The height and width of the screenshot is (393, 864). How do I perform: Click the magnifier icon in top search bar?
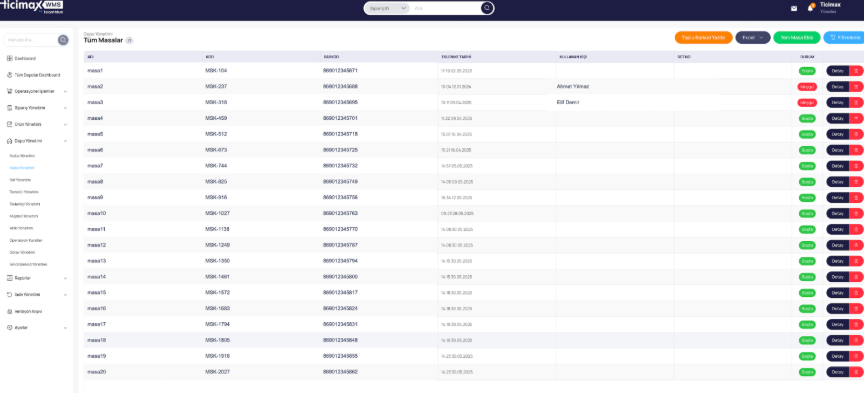[x=487, y=8]
